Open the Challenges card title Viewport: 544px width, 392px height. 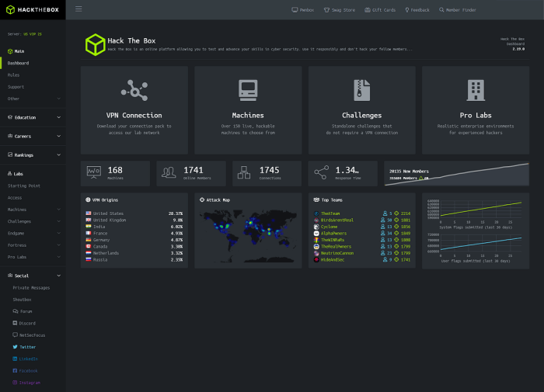pos(362,116)
